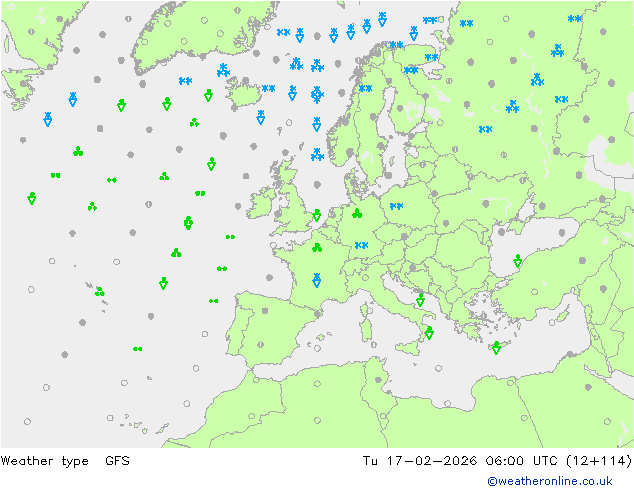Screen dimensions: 634x490
Task: Open the weatheronline.co.uk copyright link
Action: point(549,481)
